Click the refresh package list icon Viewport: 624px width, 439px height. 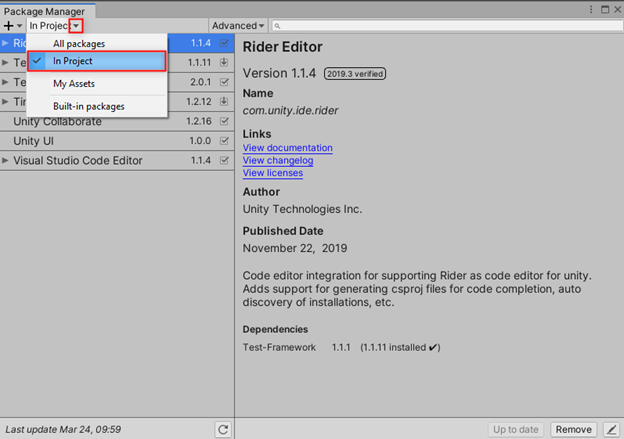(223, 429)
